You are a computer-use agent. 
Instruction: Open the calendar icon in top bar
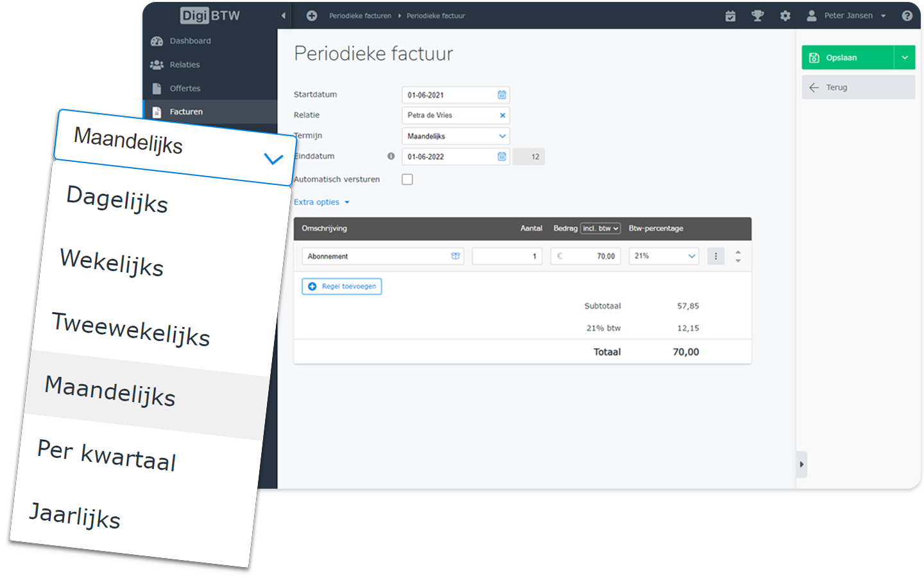point(730,16)
